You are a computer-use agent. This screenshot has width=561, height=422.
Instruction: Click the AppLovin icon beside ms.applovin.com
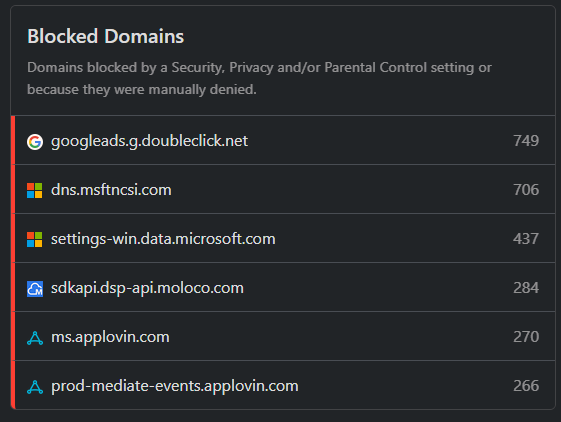tap(35, 338)
